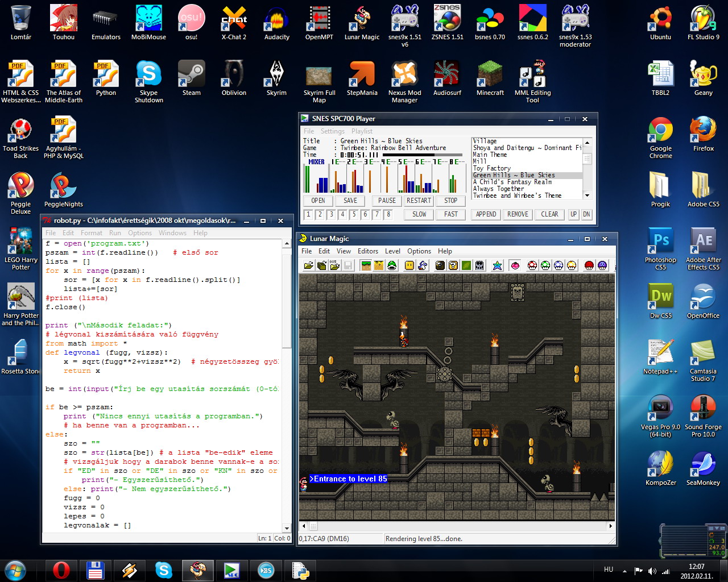Select the grass-block layer 1 editing icon
The width and height of the screenshot is (728, 582).
(366, 265)
